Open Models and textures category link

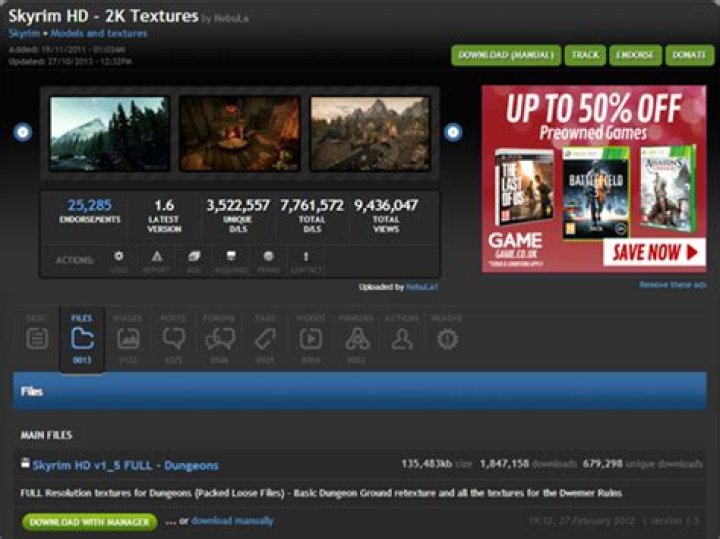(99, 33)
